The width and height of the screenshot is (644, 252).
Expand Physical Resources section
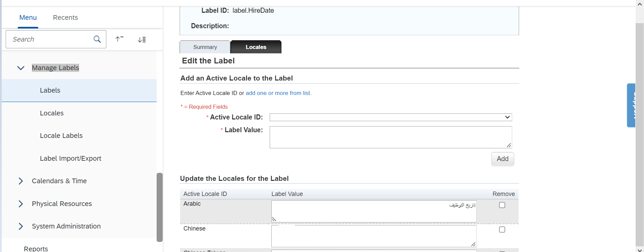(21, 204)
